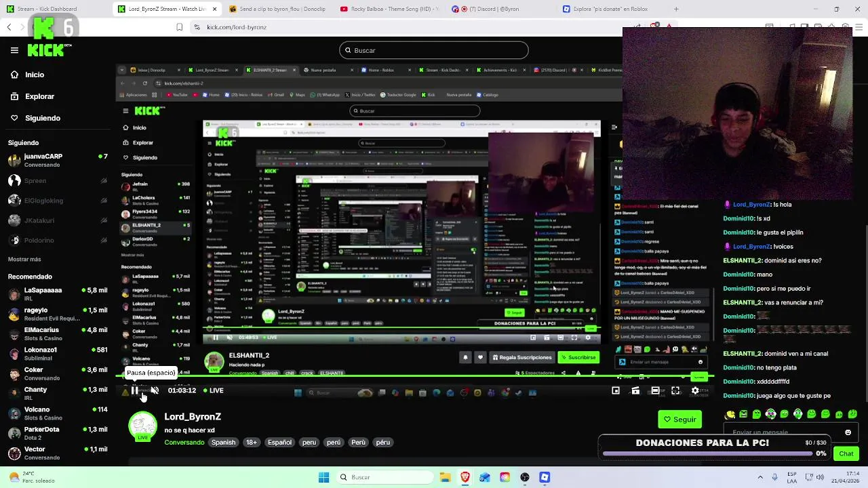Switch to Stream - Kick Dashboard browser tab

point(56,9)
